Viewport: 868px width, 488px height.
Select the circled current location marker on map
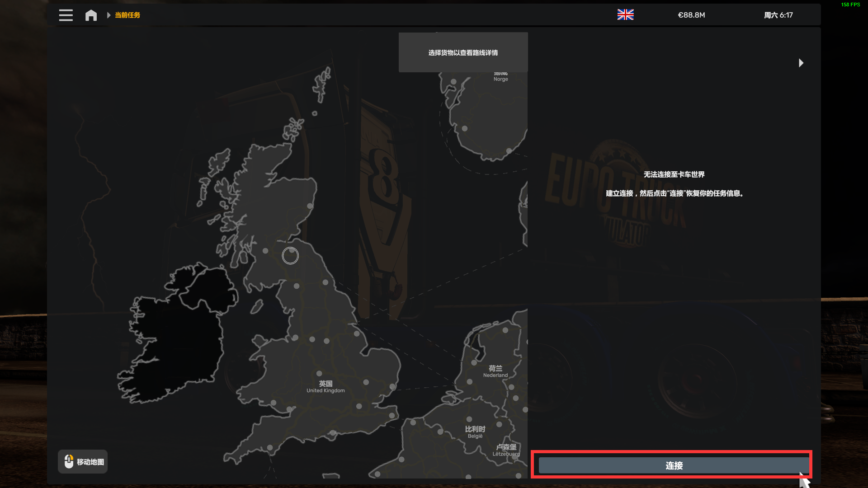[x=290, y=255]
